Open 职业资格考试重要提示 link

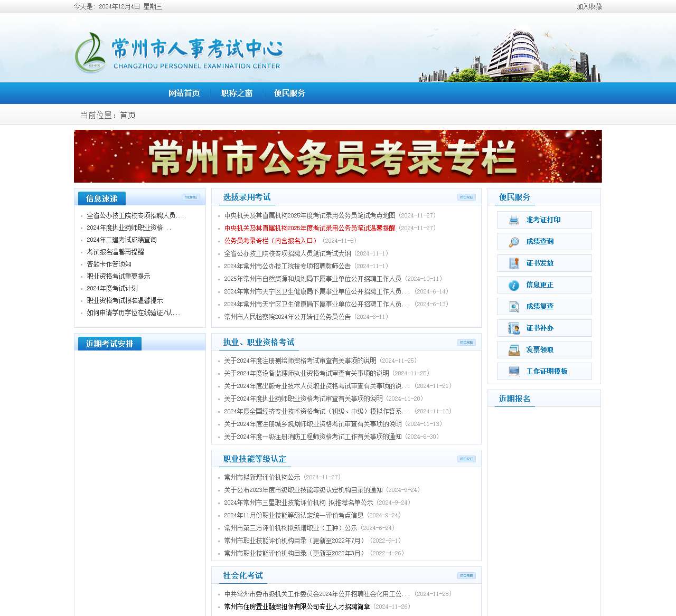(118, 276)
